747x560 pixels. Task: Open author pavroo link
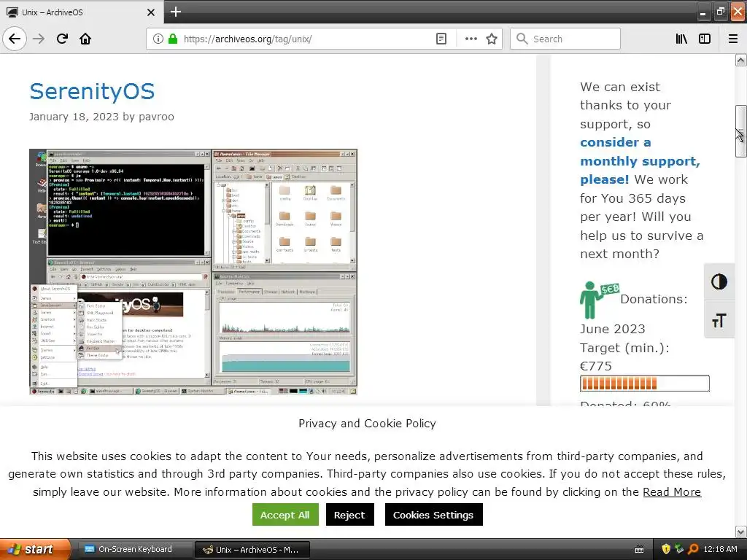156,117
